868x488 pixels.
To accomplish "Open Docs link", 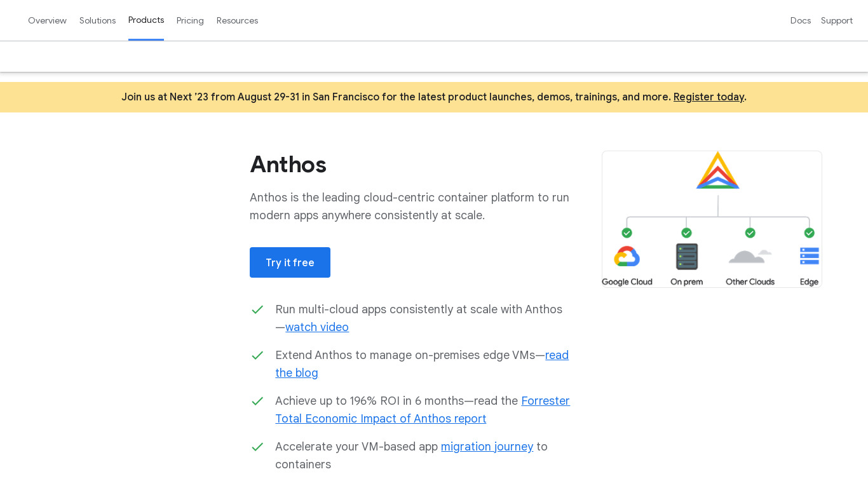I will [x=801, y=20].
